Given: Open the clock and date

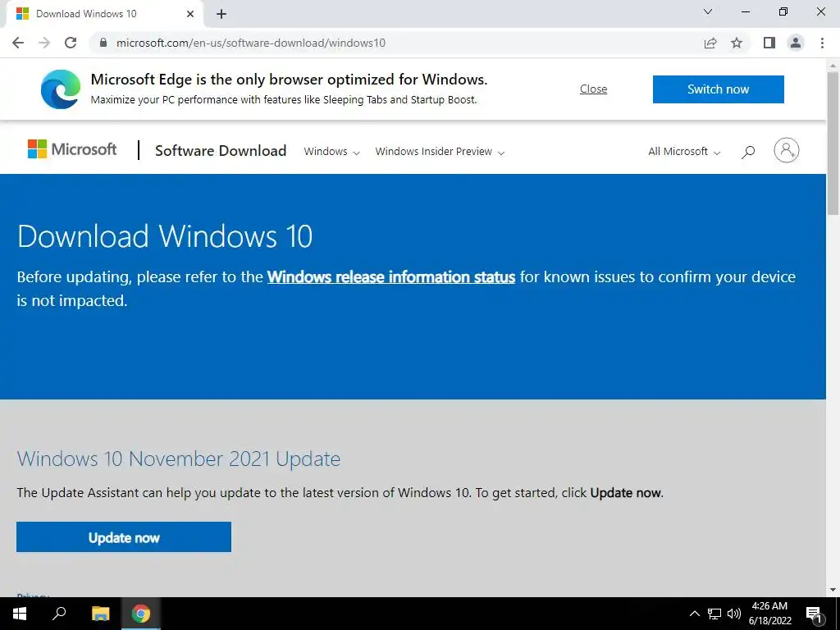Looking at the screenshot, I should point(769,614).
